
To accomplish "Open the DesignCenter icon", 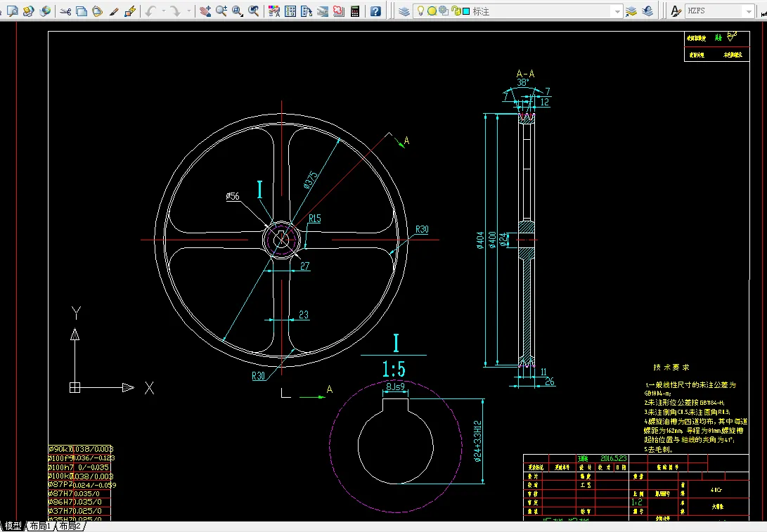I will pyautogui.click(x=290, y=11).
